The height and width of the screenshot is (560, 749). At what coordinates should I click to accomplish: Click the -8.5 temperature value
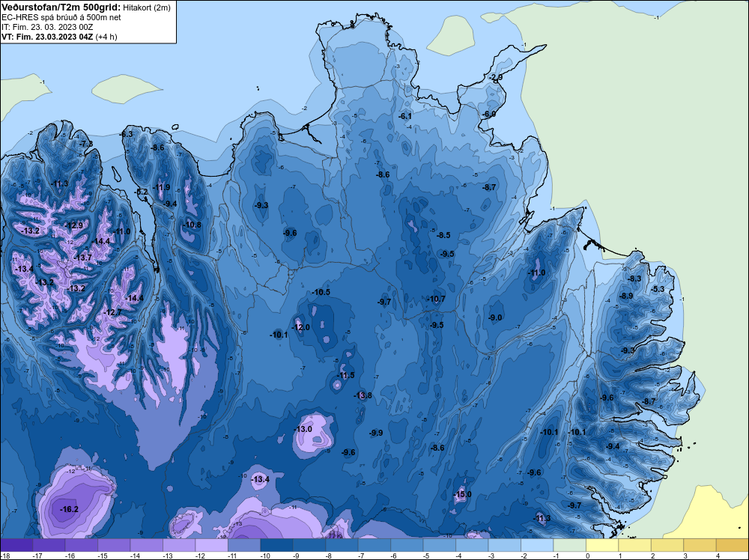tap(443, 235)
